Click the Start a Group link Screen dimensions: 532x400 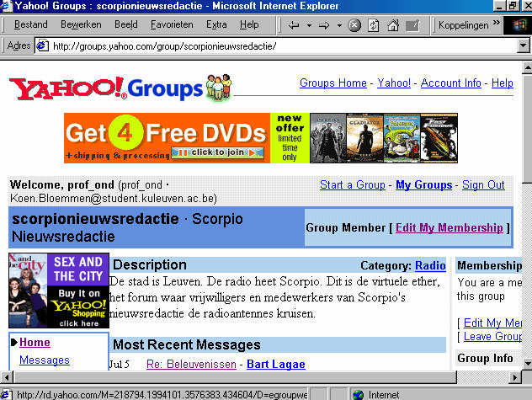point(353,184)
